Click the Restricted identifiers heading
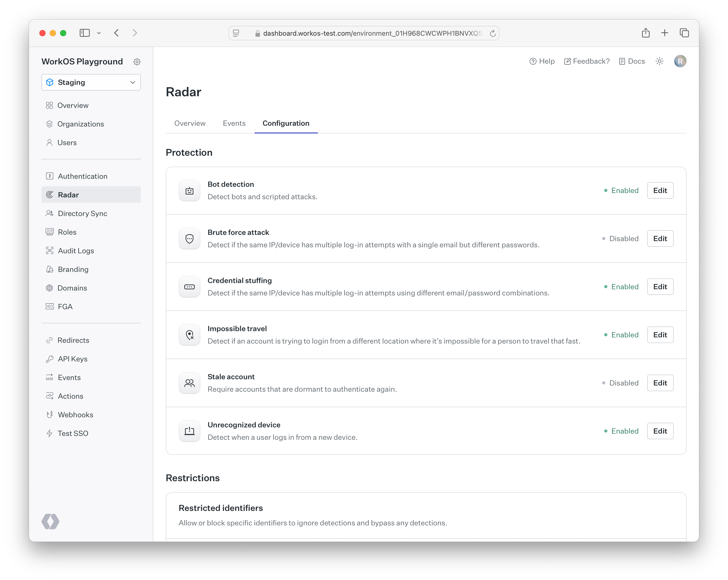 tap(221, 508)
